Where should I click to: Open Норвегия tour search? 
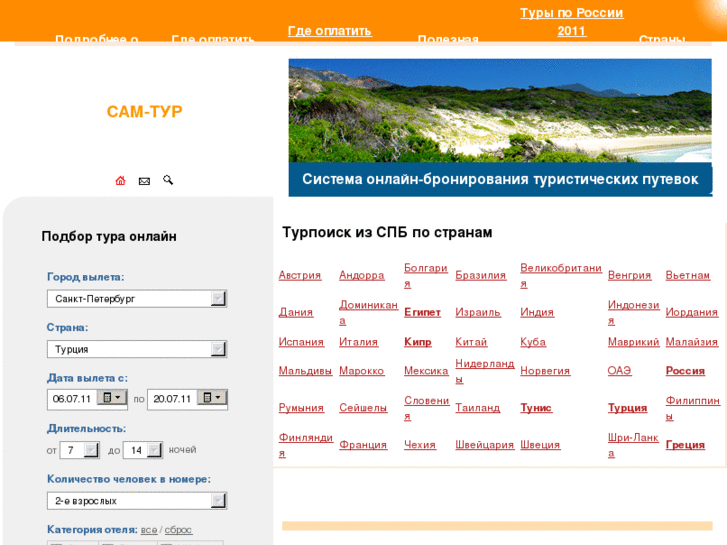(545, 371)
